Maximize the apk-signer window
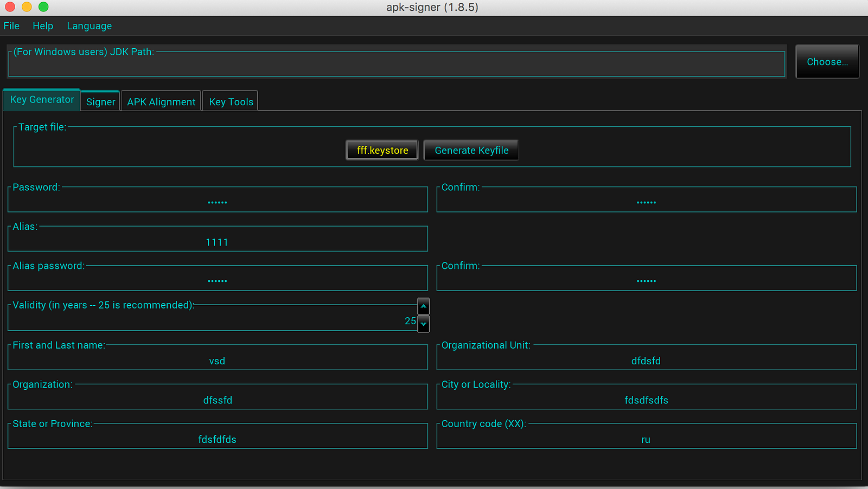The width and height of the screenshot is (868, 489). pyautogui.click(x=43, y=7)
